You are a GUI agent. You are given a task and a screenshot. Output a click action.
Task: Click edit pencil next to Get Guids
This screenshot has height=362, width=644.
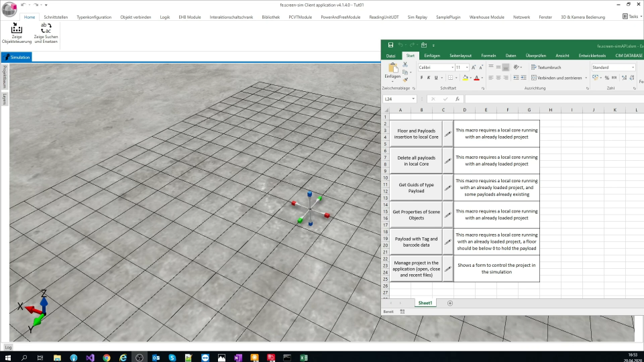(x=447, y=188)
